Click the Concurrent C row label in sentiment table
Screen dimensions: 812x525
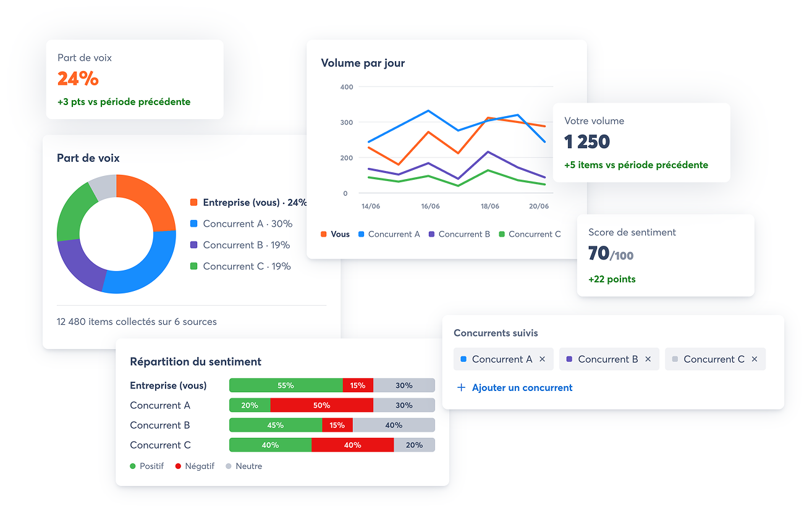(160, 445)
